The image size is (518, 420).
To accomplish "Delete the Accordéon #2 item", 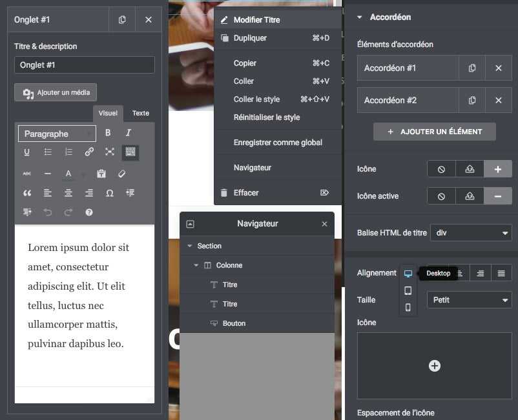I will click(x=498, y=100).
